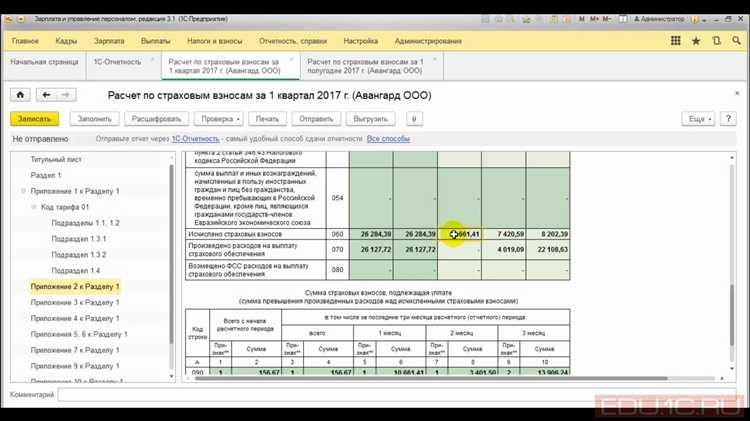Click the Отправить button
This screenshot has width=750, height=421.
tap(316, 119)
